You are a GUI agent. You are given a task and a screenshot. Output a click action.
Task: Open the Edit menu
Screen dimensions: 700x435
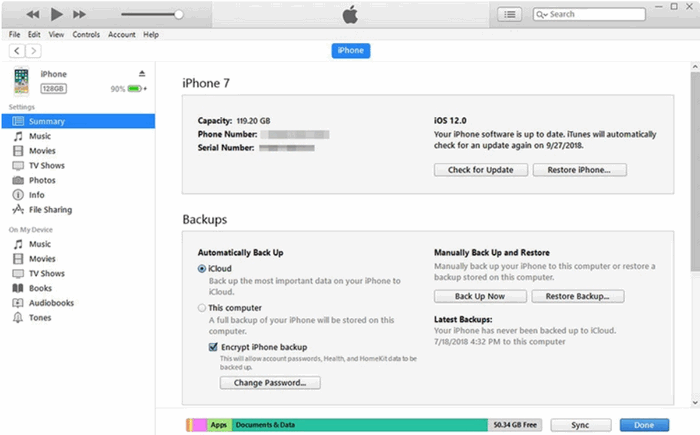[x=34, y=34]
